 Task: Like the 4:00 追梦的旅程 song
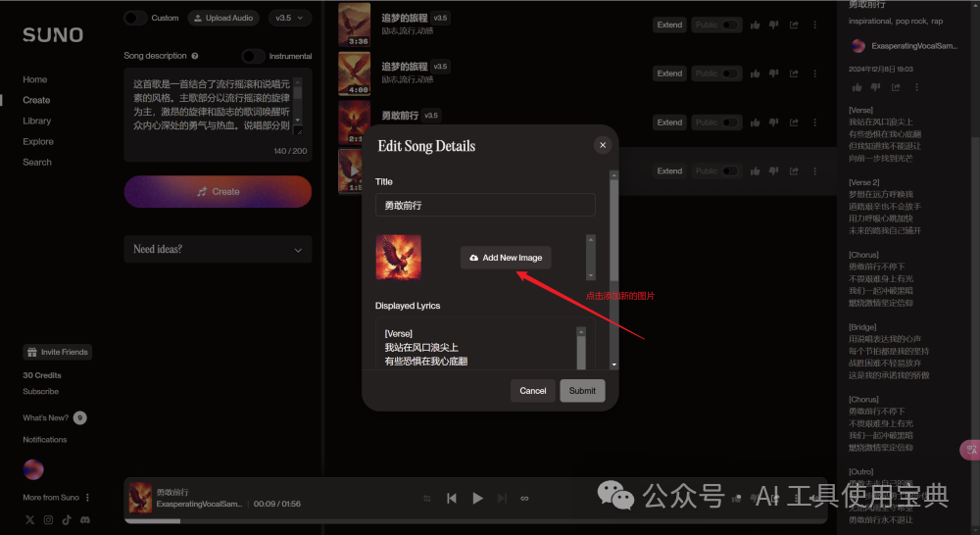coord(755,73)
